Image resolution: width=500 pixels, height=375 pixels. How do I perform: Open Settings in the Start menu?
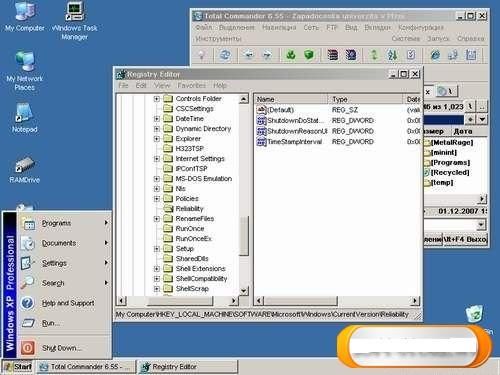coord(64,263)
